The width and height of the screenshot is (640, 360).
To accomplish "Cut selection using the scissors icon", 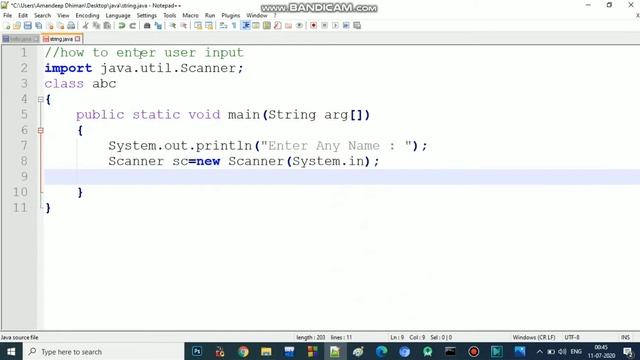I will (85, 26).
